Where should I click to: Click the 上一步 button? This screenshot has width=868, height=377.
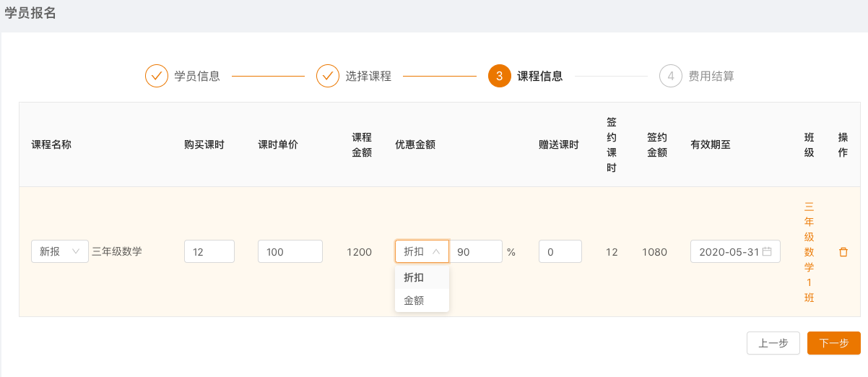coord(773,343)
